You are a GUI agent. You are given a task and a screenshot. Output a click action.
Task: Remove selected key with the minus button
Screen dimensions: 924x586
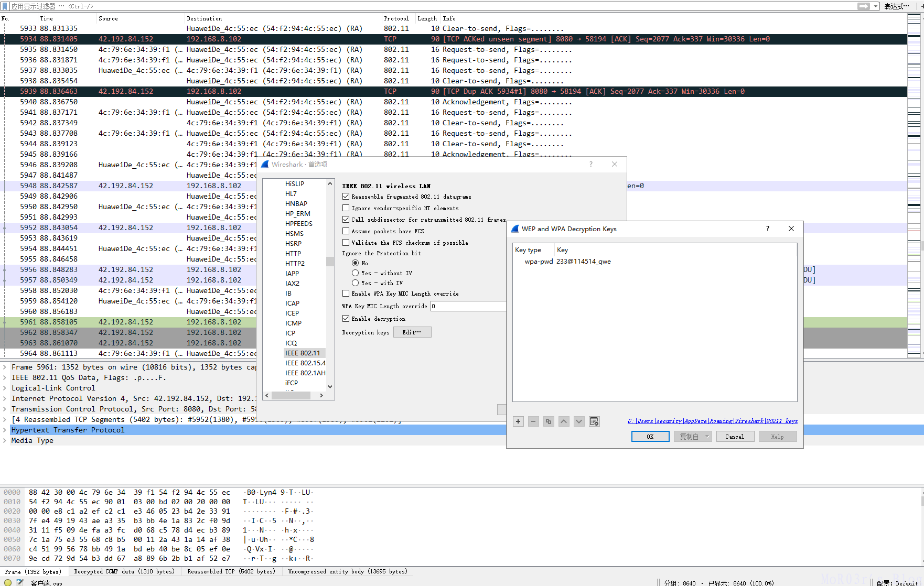pyautogui.click(x=533, y=421)
